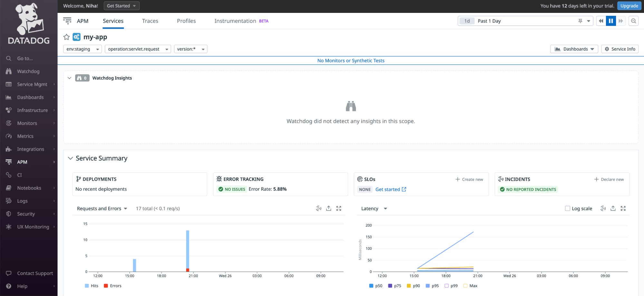Pin the time range selector

[580, 21]
